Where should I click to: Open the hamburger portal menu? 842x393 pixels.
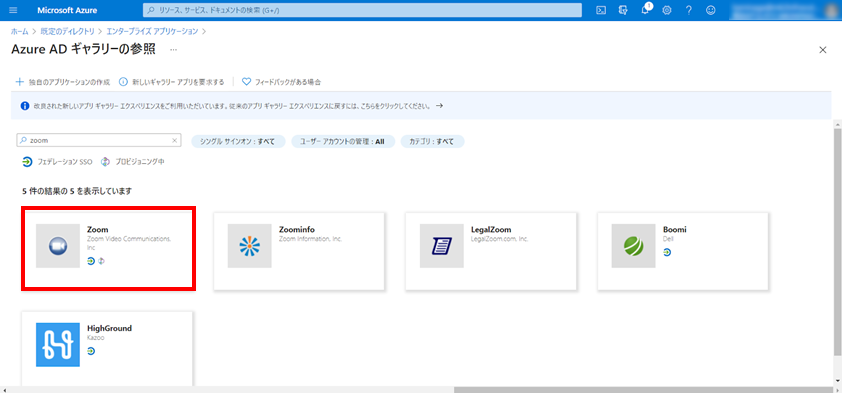click(x=13, y=10)
